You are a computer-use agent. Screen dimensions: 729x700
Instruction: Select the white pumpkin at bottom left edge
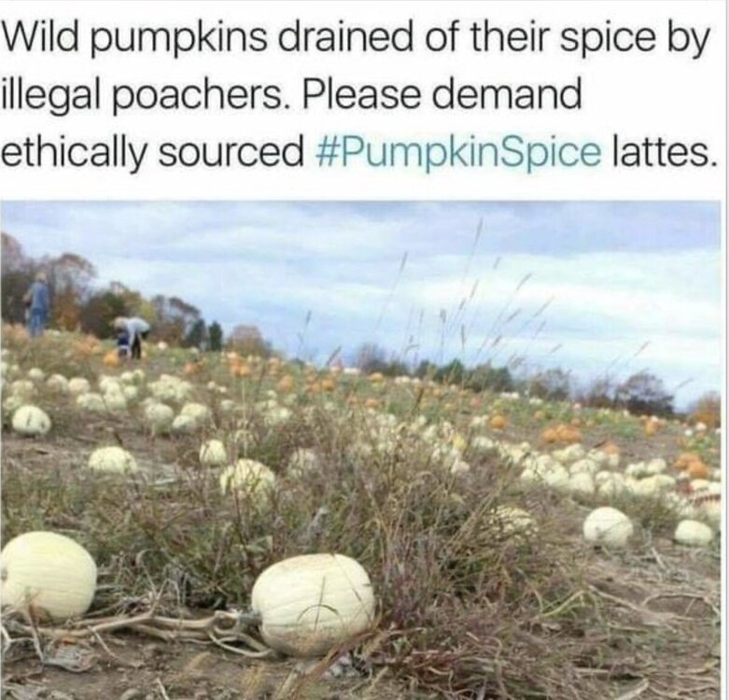(x=47, y=575)
